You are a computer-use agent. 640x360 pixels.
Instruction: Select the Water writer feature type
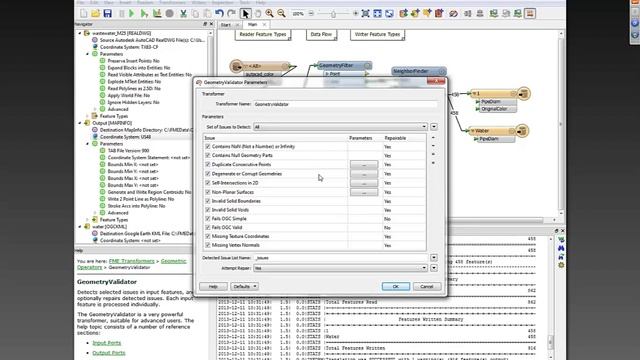point(493,131)
